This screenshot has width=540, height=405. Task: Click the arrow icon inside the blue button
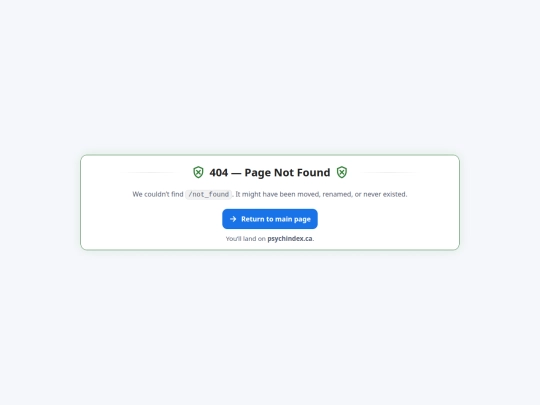[233, 219]
